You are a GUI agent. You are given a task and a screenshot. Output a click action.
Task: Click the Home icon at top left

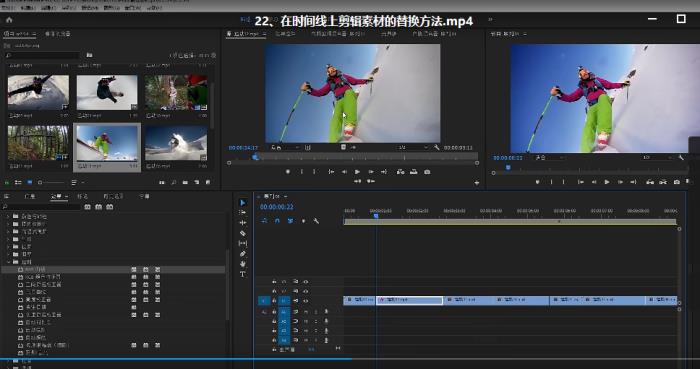click(9, 20)
